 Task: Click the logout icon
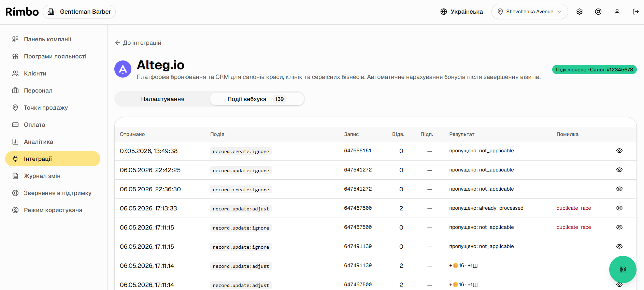coord(635,12)
